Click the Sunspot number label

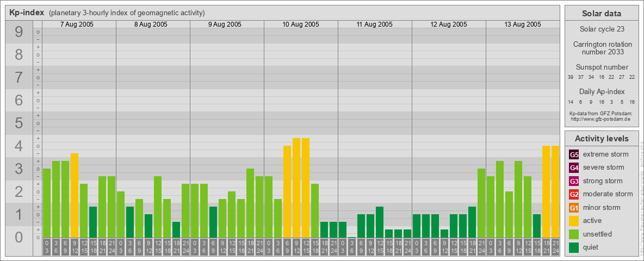coord(602,67)
